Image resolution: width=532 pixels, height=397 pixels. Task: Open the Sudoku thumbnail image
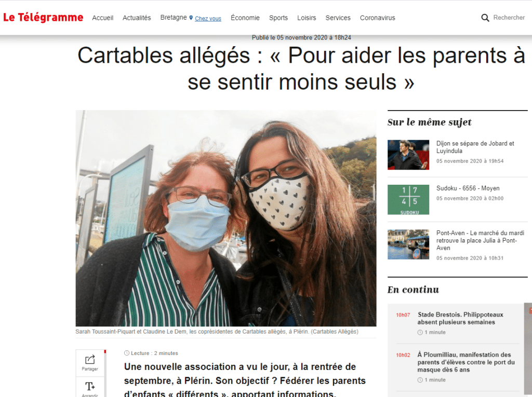pos(408,200)
